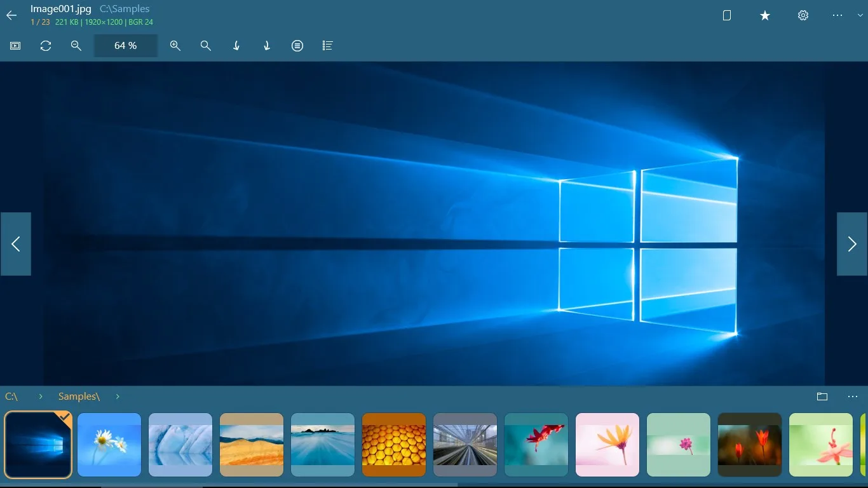Click the Image001.jpg file name
Screen dimensions: 868x488
[61, 9]
